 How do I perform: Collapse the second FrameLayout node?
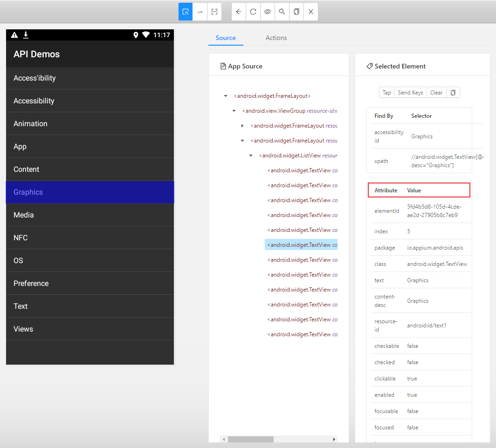coord(242,141)
